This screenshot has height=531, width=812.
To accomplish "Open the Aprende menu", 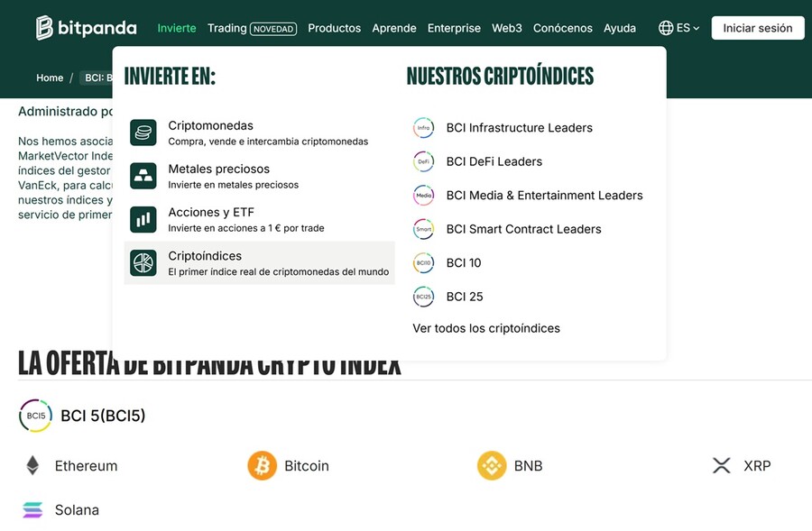I will [394, 28].
